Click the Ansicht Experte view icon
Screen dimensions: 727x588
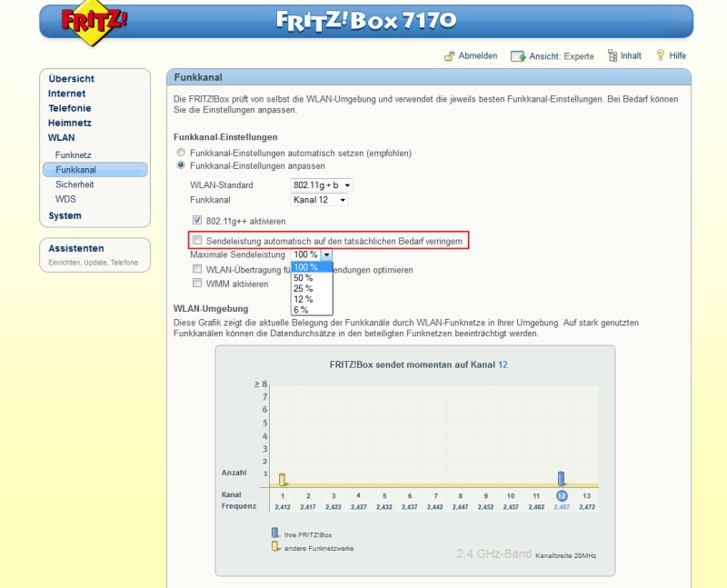pos(518,56)
